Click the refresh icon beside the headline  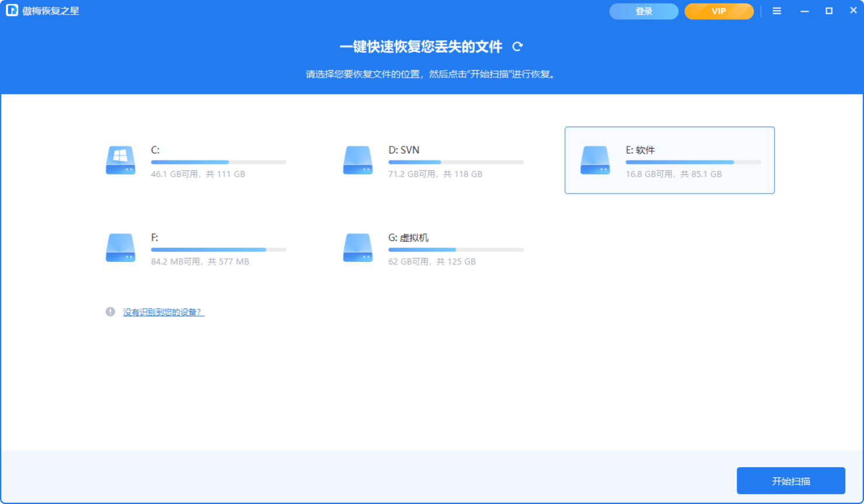pos(517,47)
